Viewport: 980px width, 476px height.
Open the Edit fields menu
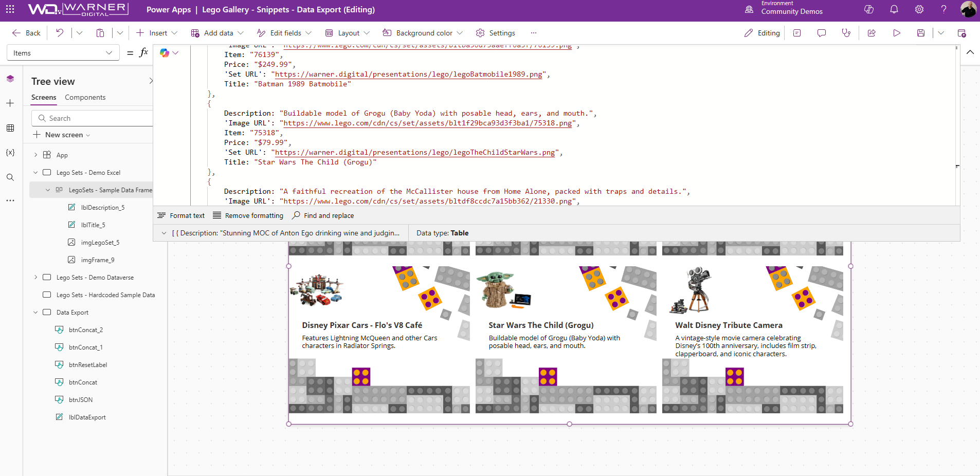pos(284,33)
